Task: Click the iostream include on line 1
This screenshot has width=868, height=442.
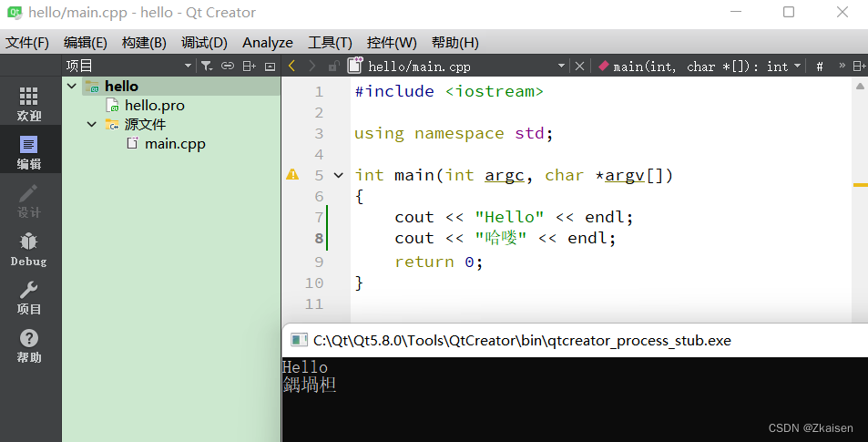Action: coord(495,91)
